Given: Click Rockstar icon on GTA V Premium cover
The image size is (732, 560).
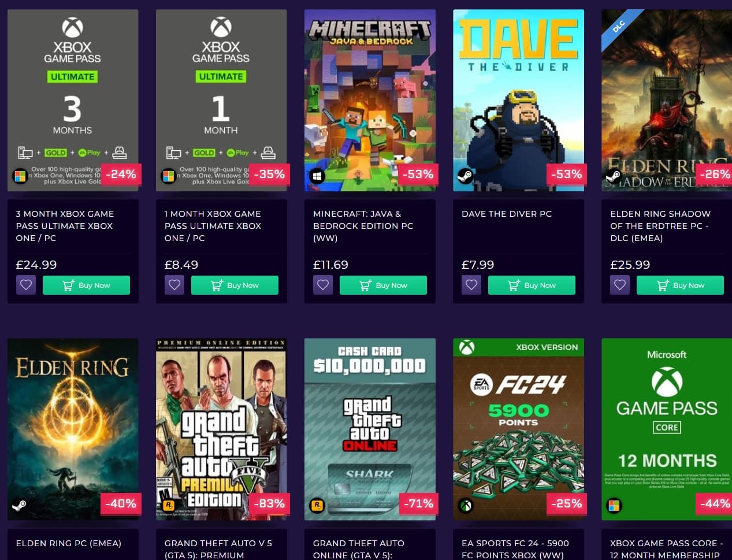Looking at the screenshot, I should point(168,506).
